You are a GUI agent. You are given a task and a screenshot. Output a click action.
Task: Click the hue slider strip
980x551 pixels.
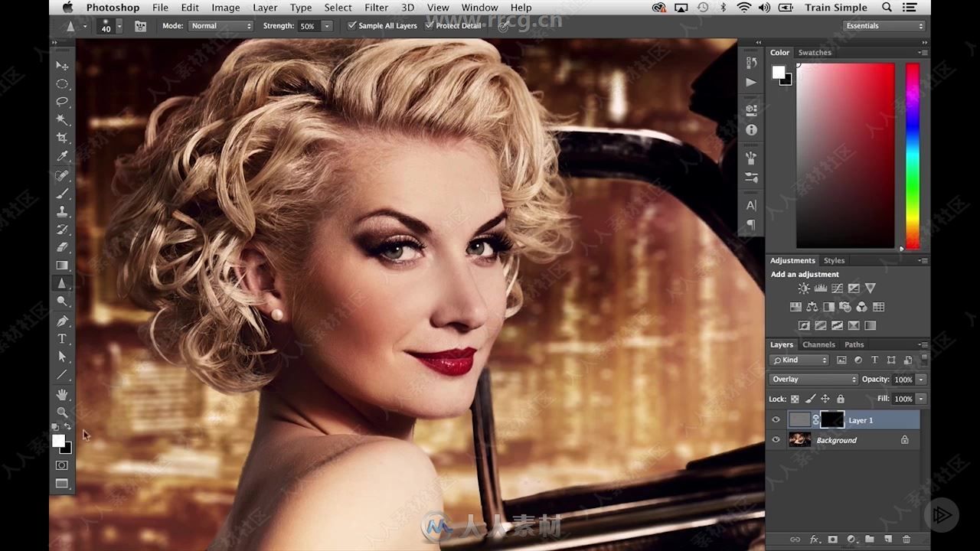click(913, 155)
